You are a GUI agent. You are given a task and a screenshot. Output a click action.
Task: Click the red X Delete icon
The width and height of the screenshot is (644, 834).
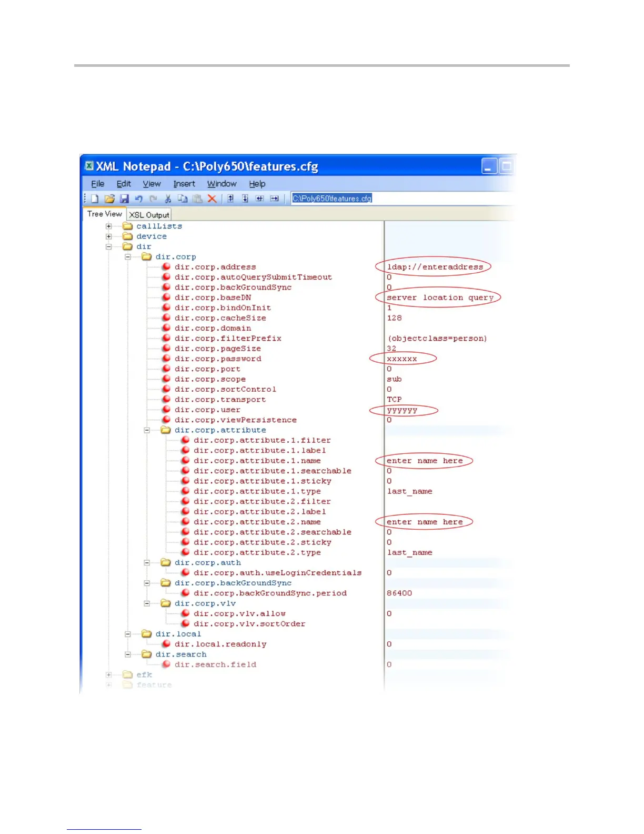tap(212, 198)
